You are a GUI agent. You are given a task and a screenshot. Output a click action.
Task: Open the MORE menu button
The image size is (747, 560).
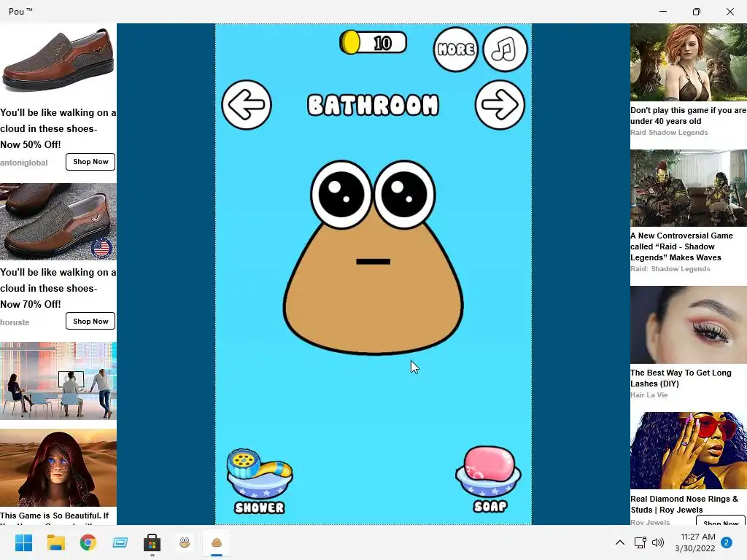(x=455, y=49)
